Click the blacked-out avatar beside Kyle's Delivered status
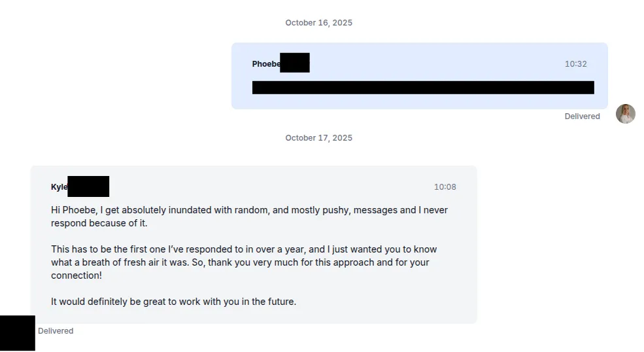This screenshot has width=644, height=352. (17, 333)
